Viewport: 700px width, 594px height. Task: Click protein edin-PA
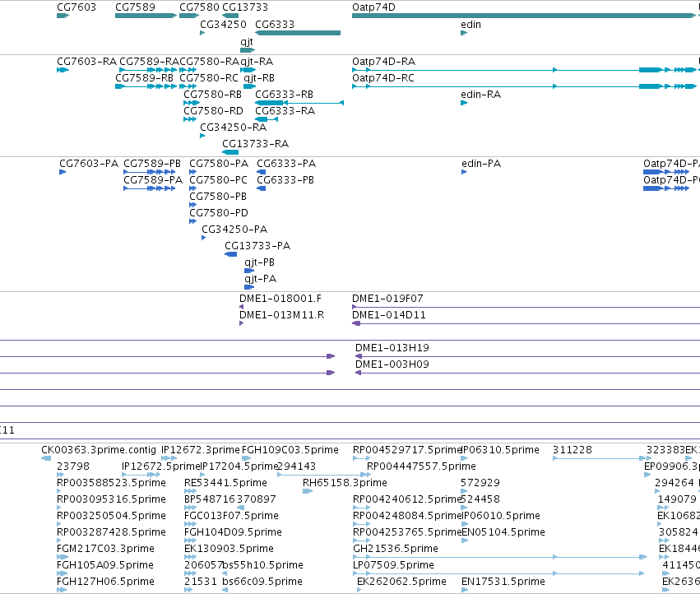[x=481, y=164]
